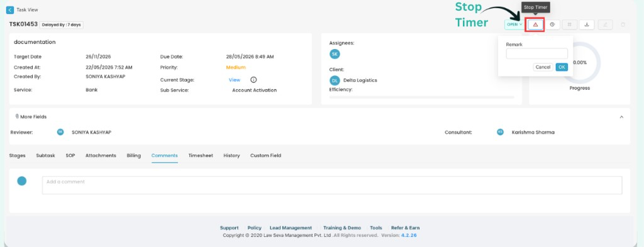Open the Policy footer link
644x247 pixels.
pos(254,228)
